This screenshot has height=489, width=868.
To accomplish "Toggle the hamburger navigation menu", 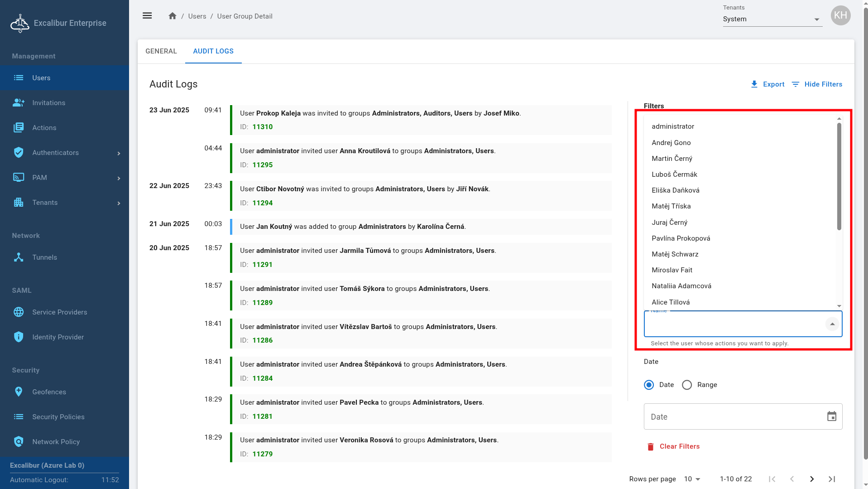I will (x=147, y=16).
